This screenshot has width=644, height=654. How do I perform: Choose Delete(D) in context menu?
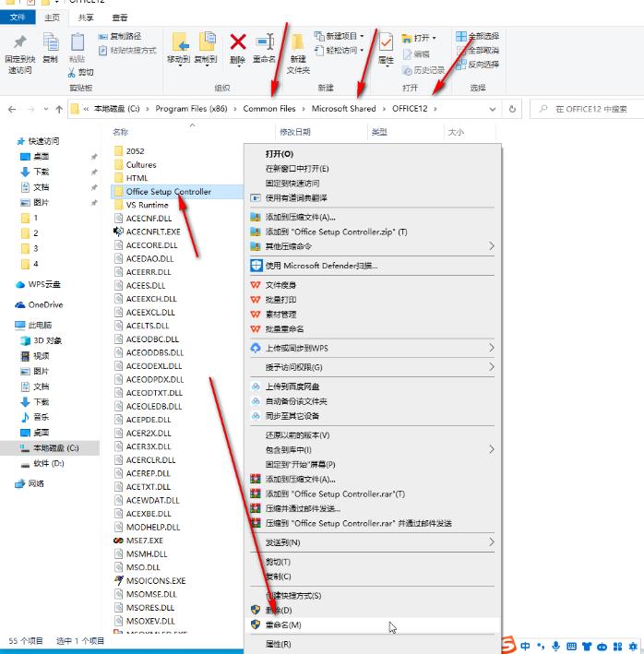373,611
